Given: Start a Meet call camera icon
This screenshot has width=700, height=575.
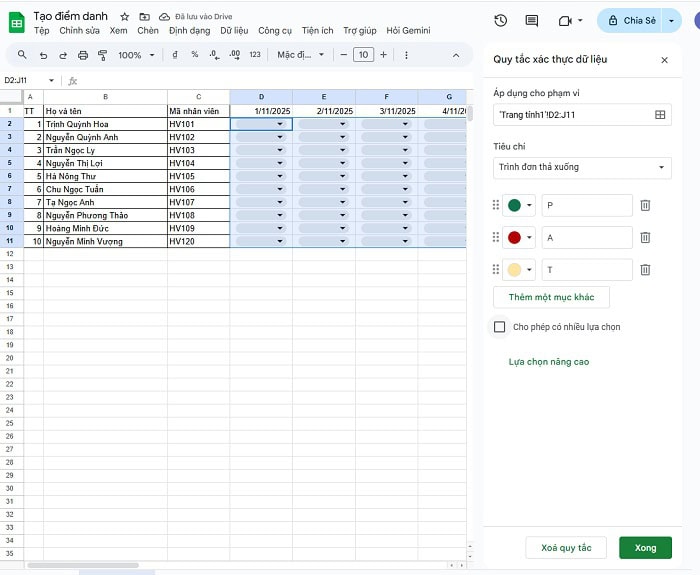Looking at the screenshot, I should tap(565, 21).
